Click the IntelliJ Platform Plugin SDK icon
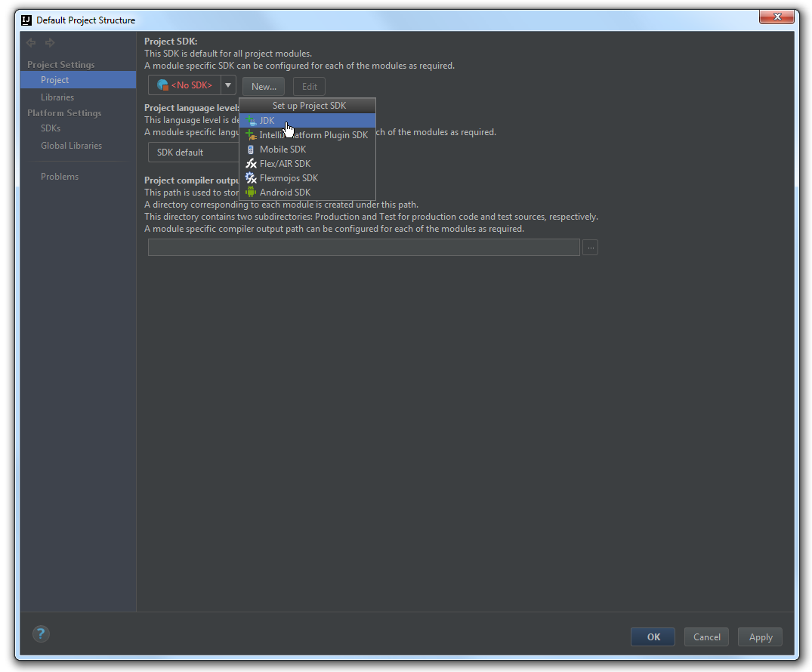This screenshot has height=672, width=812. 251,135
